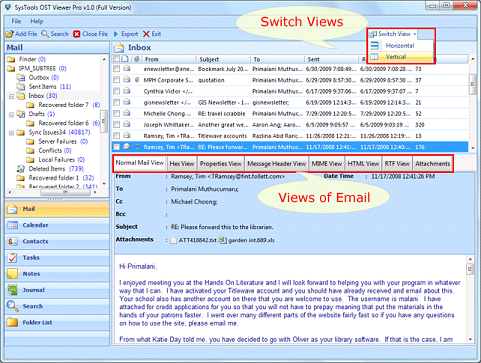Check the Joseph Whittaker email checkbox
Screen dimensions: 481x363
[x=116, y=125]
